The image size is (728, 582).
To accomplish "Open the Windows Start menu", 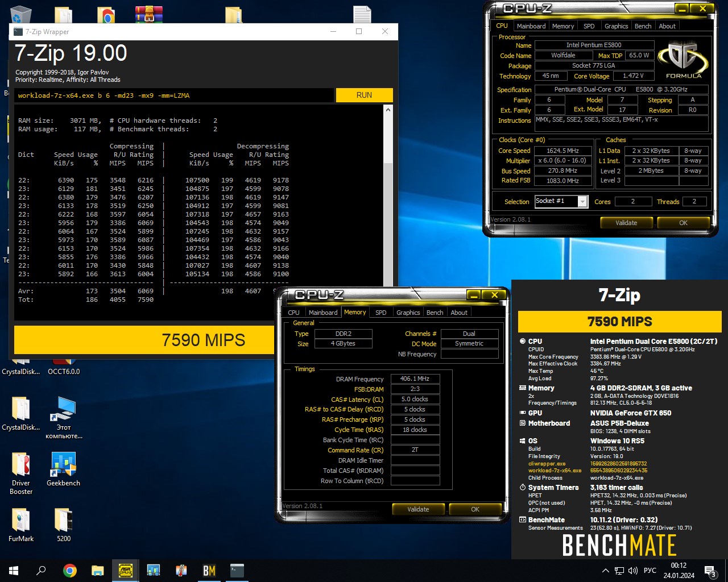I will pos(14,571).
